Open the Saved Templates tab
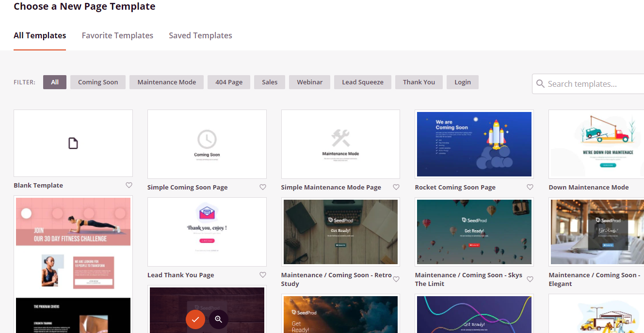644x333 pixels. [x=200, y=35]
